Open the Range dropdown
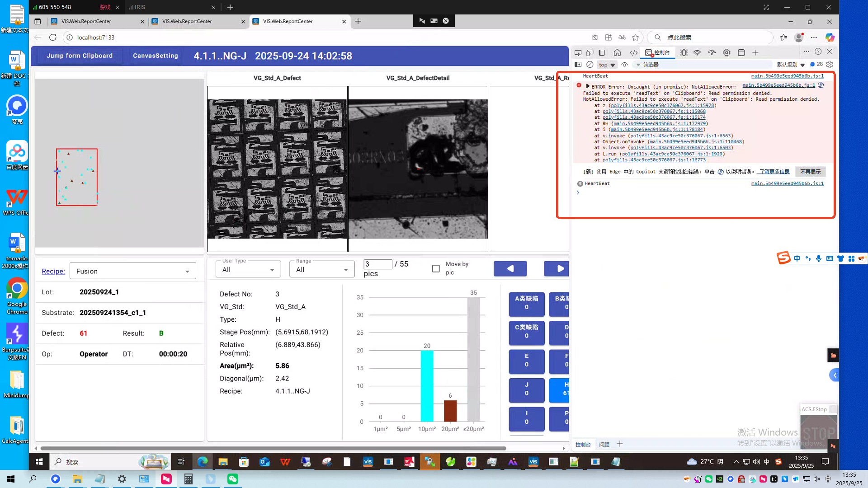 click(321, 269)
